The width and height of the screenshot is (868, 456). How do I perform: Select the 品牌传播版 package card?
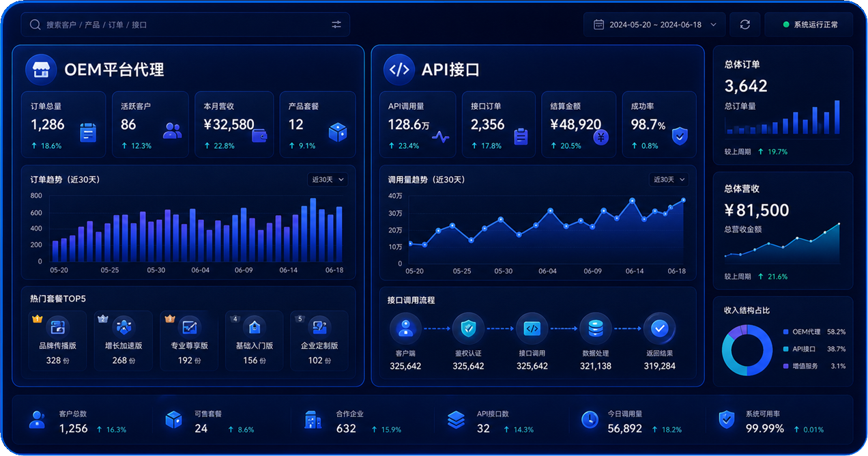click(x=57, y=341)
